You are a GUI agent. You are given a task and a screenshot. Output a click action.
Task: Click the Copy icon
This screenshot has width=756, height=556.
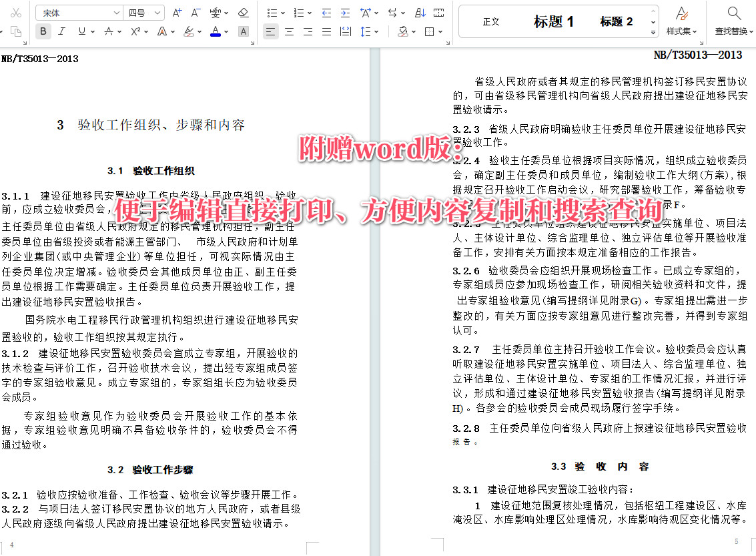(17, 31)
